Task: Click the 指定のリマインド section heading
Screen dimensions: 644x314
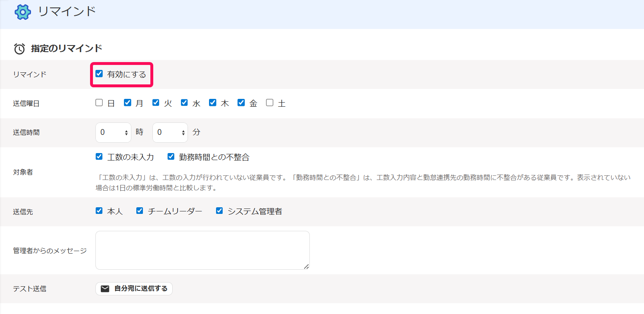Action: click(67, 48)
